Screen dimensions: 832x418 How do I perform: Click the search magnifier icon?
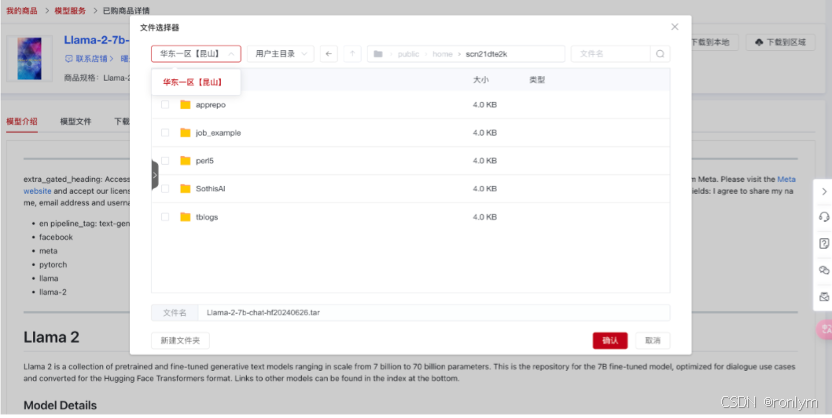(x=660, y=54)
